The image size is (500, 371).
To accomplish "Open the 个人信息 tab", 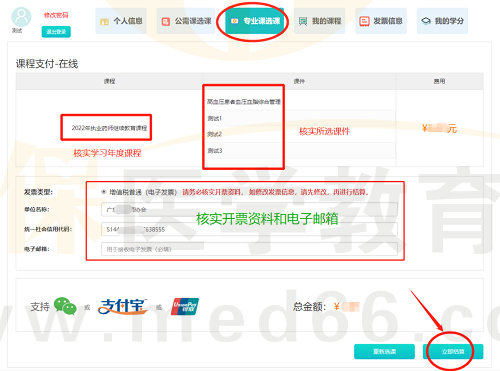I will [x=121, y=21].
